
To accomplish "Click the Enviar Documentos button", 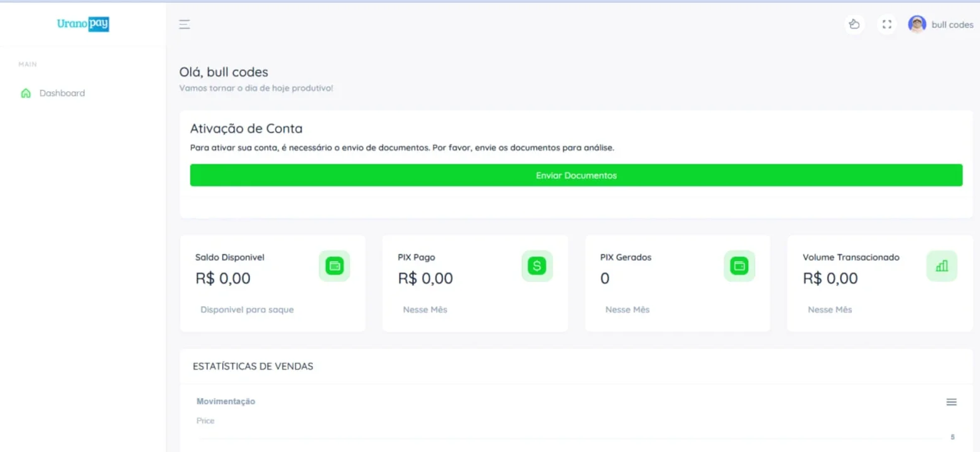I will pyautogui.click(x=576, y=175).
